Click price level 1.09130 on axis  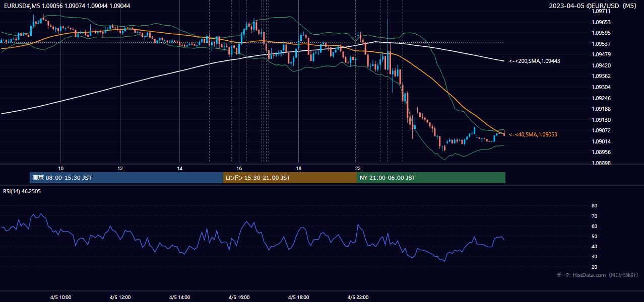coord(601,120)
